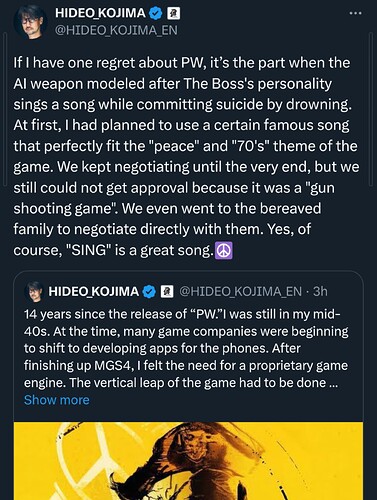Click the left edge vertical scroll indicator
The image size is (377, 500).
[5, 108]
